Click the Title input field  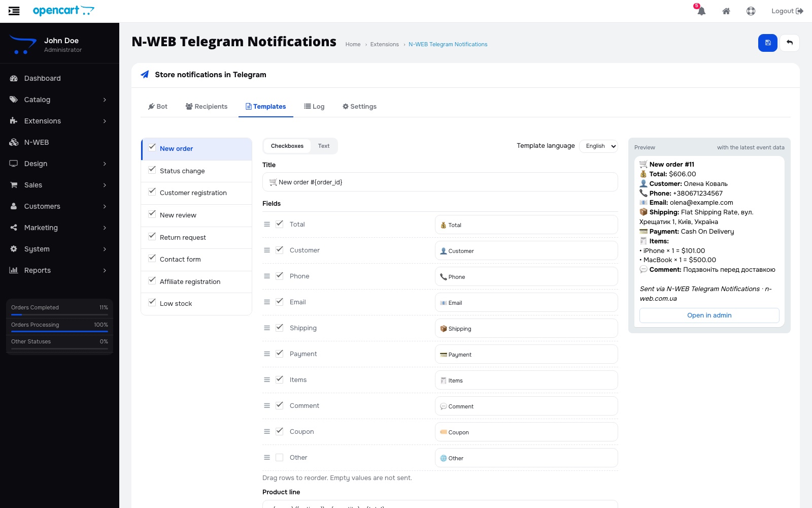click(x=440, y=182)
